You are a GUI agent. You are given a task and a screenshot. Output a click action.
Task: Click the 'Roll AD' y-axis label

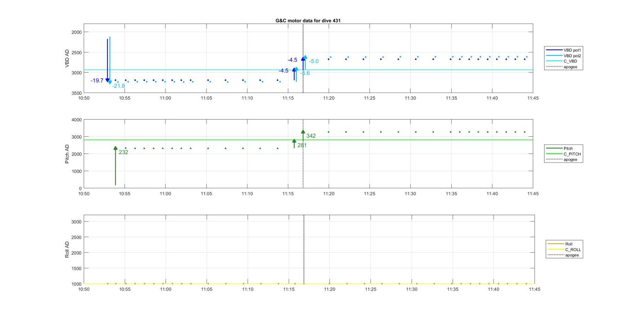[x=67, y=249]
